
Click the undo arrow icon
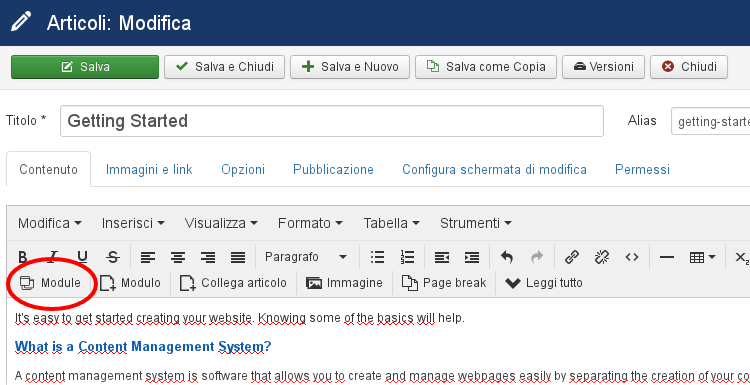click(507, 257)
